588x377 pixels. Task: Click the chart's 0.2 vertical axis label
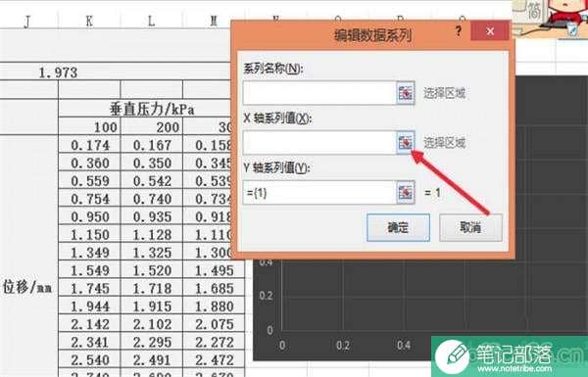coord(266,296)
